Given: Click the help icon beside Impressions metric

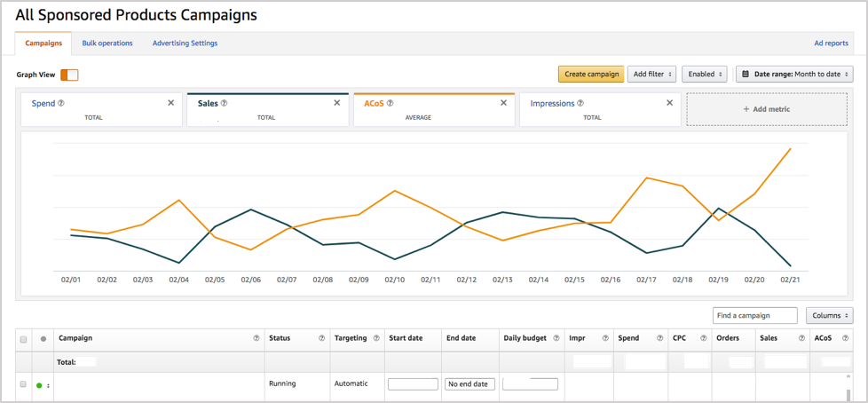Looking at the screenshot, I should [580, 104].
